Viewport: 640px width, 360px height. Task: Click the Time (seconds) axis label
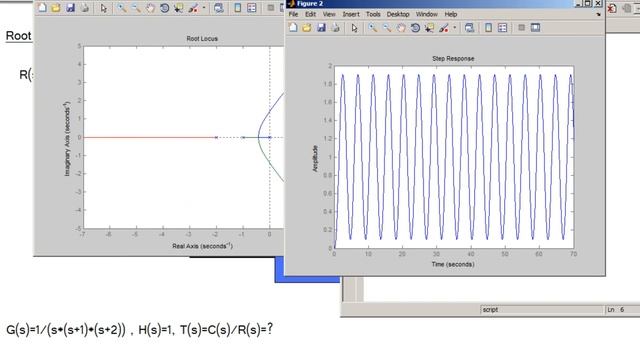click(x=453, y=264)
